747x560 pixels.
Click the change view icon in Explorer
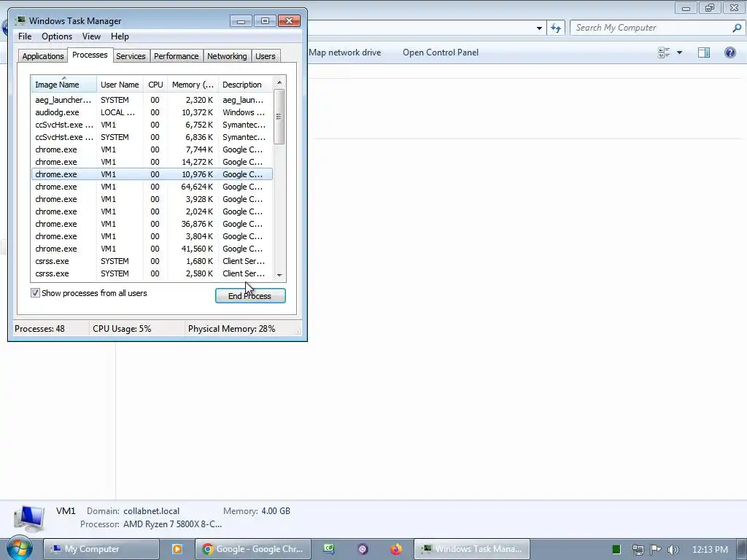point(664,52)
